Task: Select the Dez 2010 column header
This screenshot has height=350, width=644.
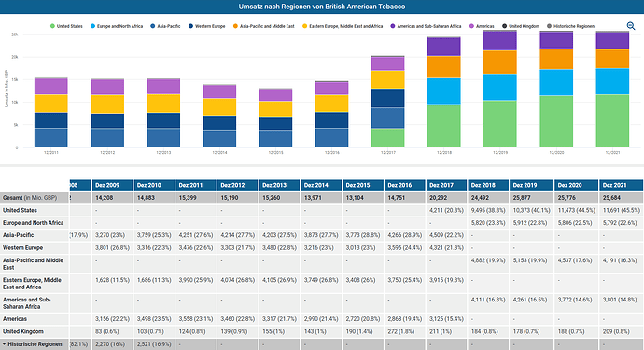Action: [x=154, y=186]
